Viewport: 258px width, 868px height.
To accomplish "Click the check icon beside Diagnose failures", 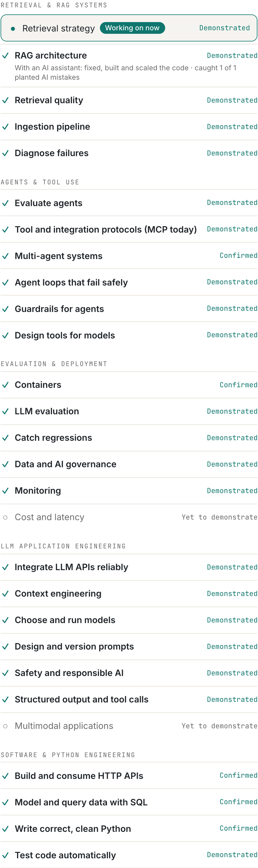I will click(x=5, y=153).
